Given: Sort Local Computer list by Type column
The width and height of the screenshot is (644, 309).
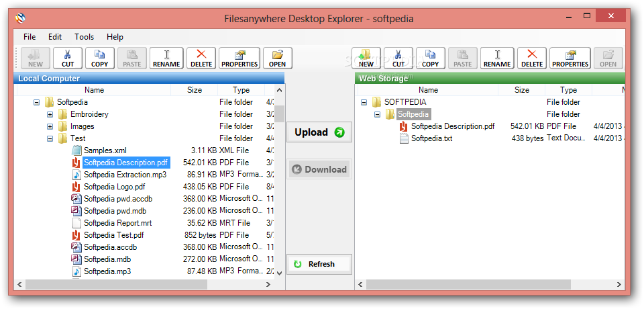Looking at the screenshot, I should pyautogui.click(x=241, y=90).
